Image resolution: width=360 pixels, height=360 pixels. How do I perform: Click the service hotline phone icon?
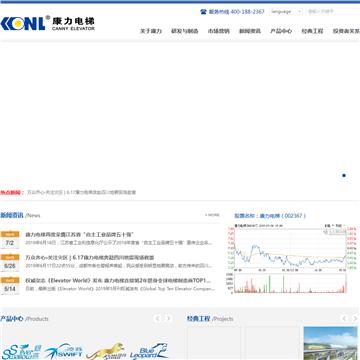[203, 12]
